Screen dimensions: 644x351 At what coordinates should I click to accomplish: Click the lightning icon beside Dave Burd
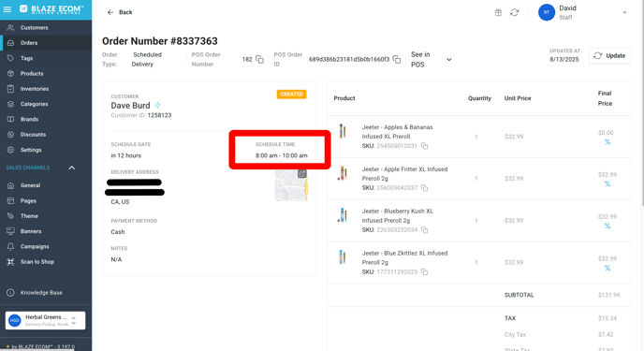157,105
